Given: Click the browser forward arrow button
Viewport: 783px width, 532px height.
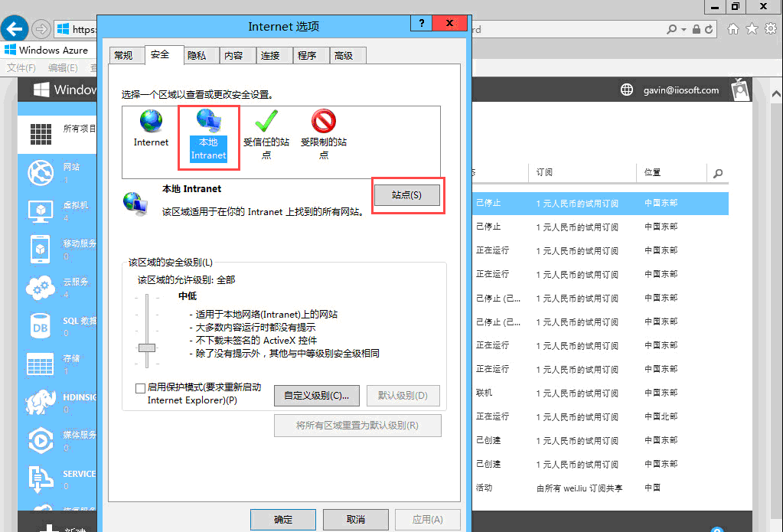Looking at the screenshot, I should pyautogui.click(x=41, y=29).
